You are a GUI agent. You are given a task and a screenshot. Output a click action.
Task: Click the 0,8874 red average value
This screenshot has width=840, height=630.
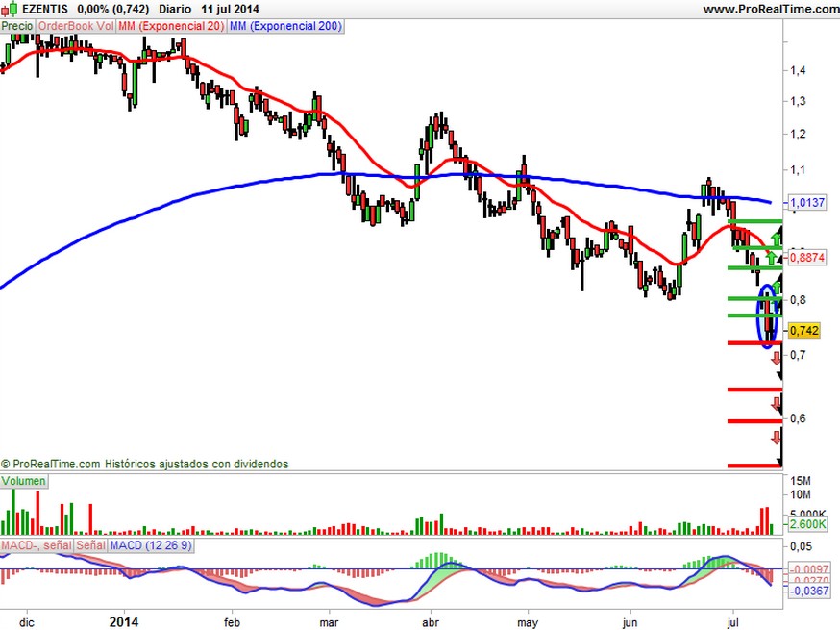(x=807, y=258)
